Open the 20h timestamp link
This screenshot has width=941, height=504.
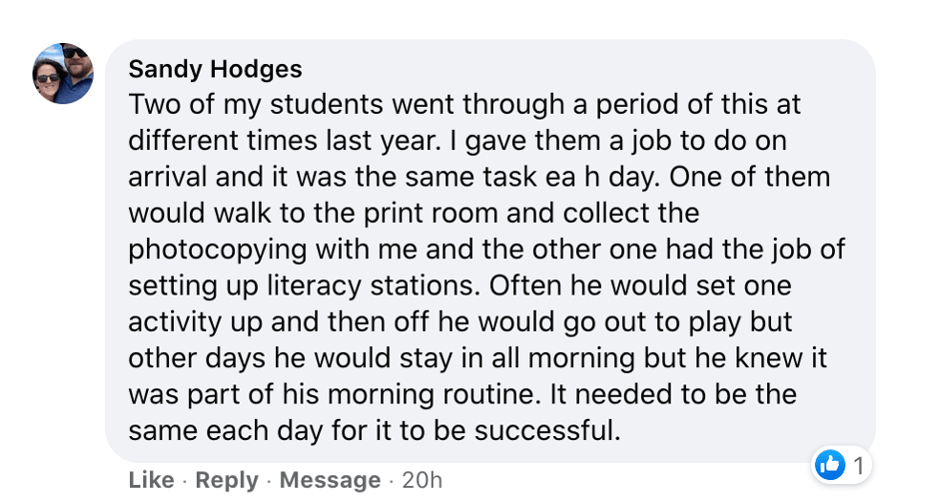click(421, 480)
